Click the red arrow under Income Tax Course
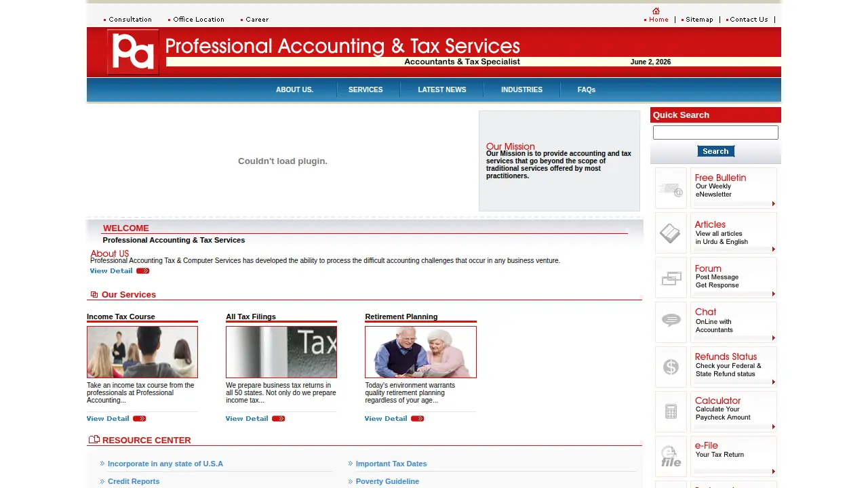 (x=140, y=419)
